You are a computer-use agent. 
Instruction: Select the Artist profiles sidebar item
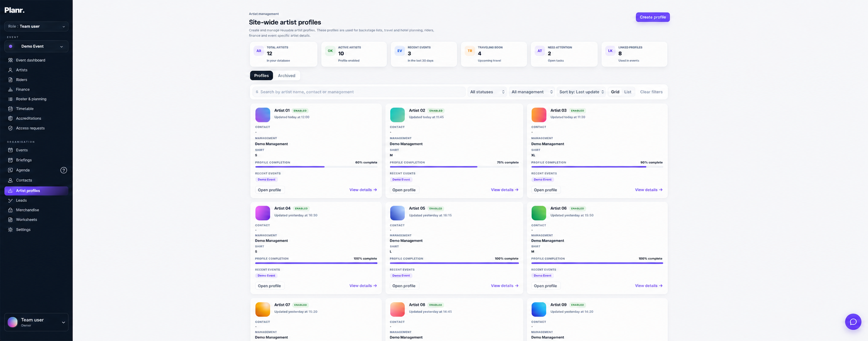36,191
